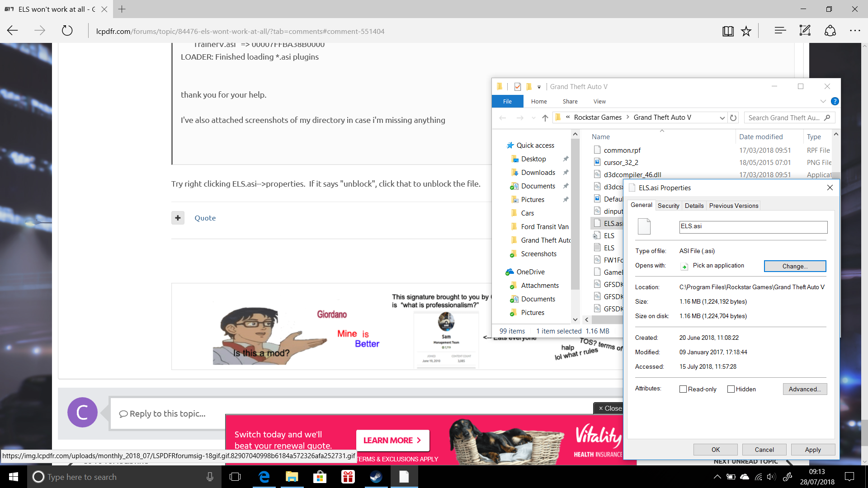This screenshot has height=488, width=868.
Task: Open address bar path history dropdown
Action: [722, 117]
